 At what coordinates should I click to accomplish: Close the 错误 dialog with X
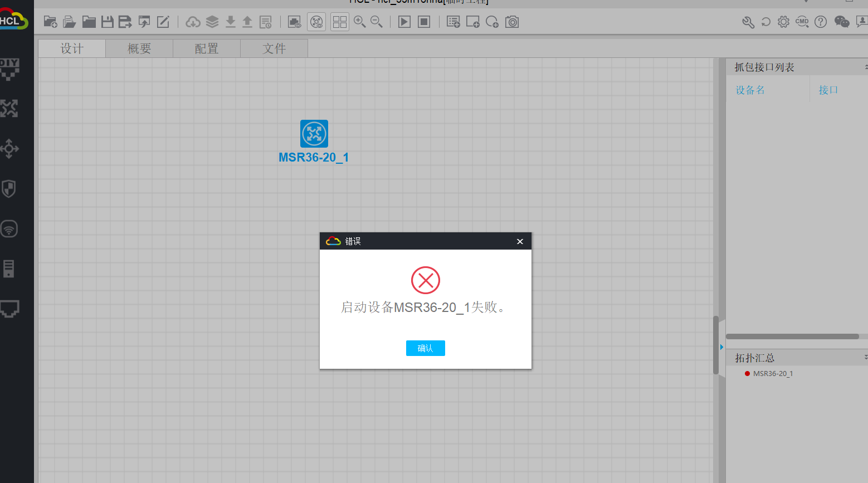tap(520, 241)
